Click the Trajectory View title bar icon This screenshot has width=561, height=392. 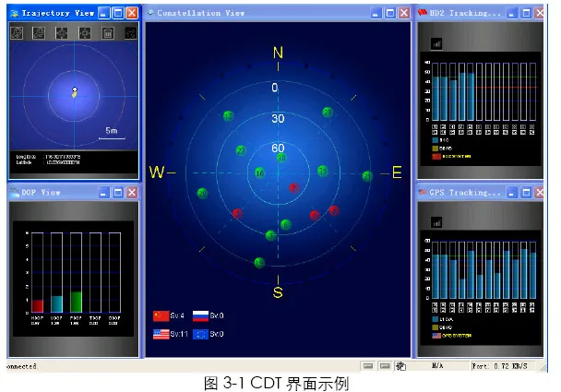(15, 13)
